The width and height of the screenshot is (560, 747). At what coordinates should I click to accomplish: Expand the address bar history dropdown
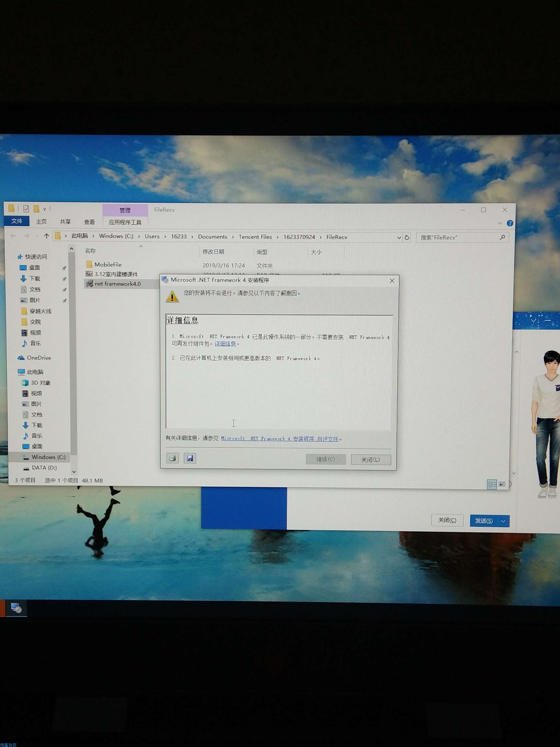(399, 237)
